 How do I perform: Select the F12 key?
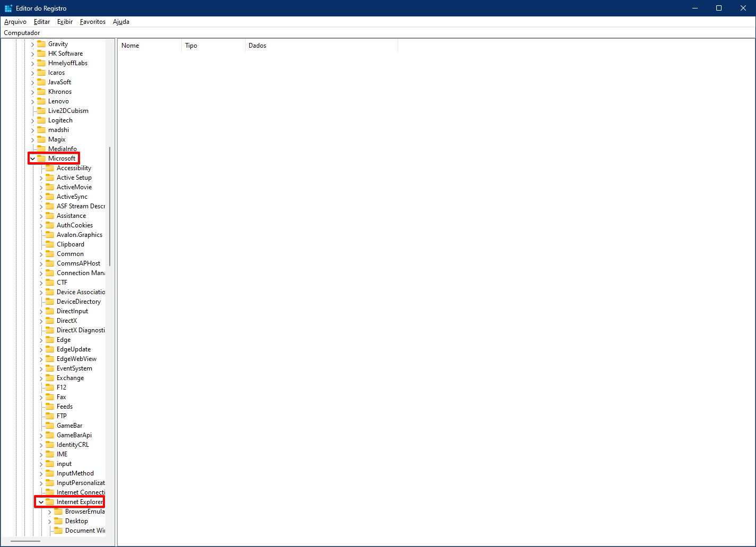pos(61,387)
